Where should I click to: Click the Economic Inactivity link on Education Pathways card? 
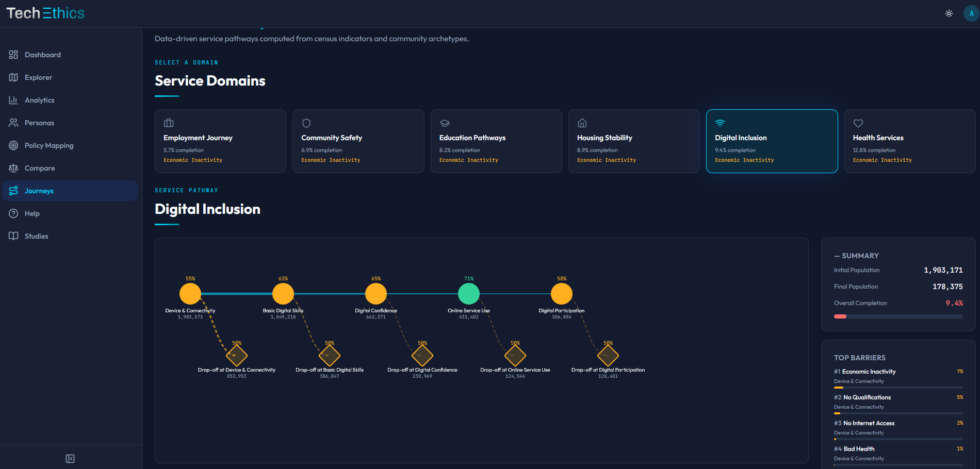point(468,160)
